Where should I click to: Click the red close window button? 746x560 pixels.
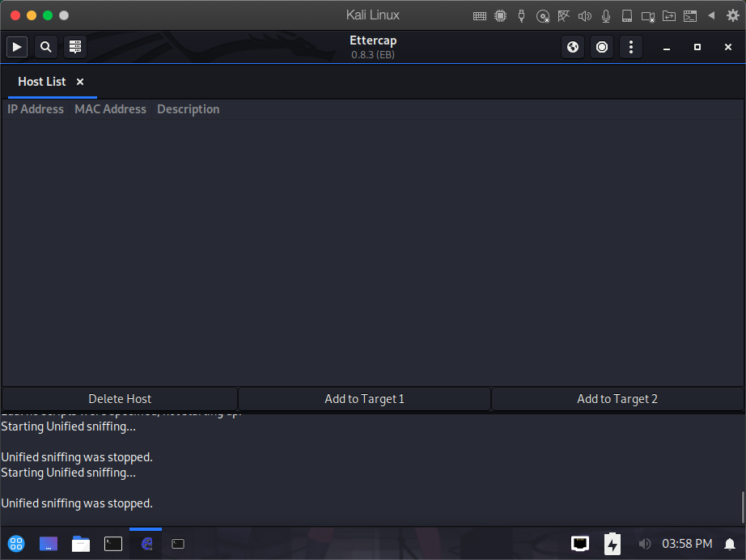pos(15,15)
